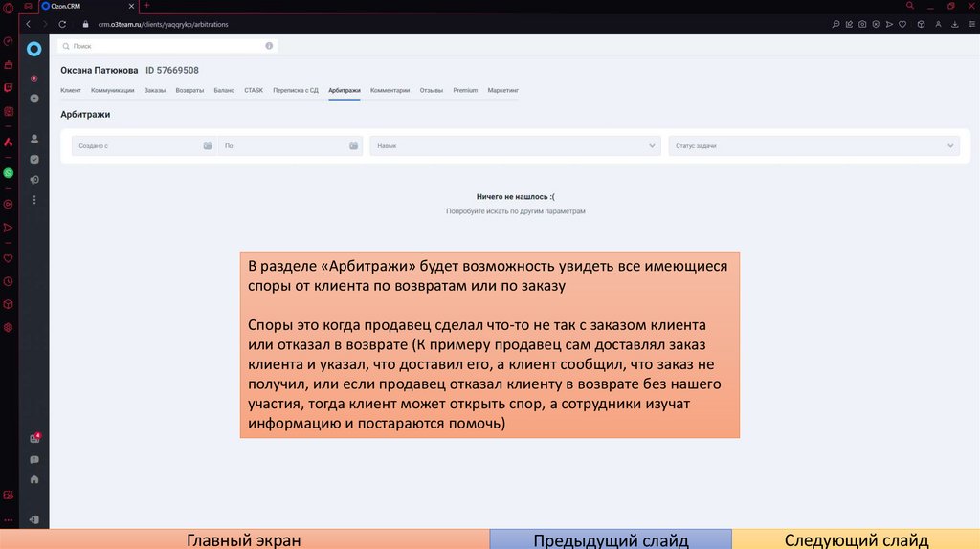Open a new browser tab with plus
980x549 pixels.
coord(146,6)
